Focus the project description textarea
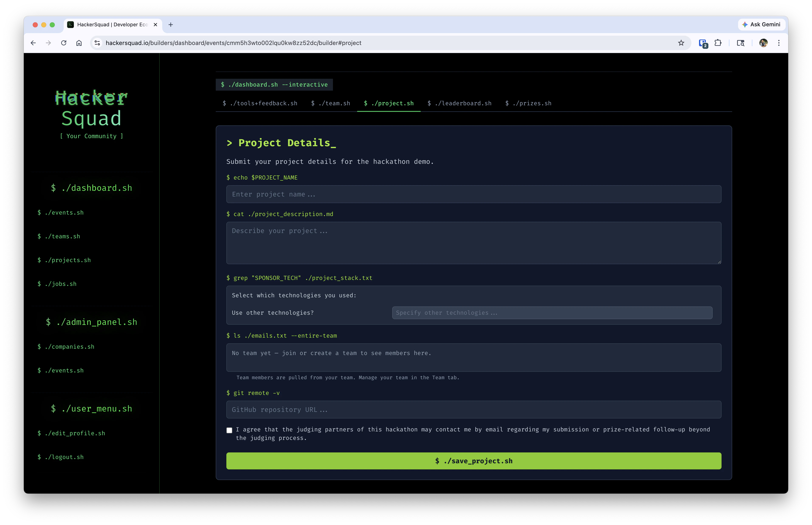The width and height of the screenshot is (812, 525). click(474, 243)
